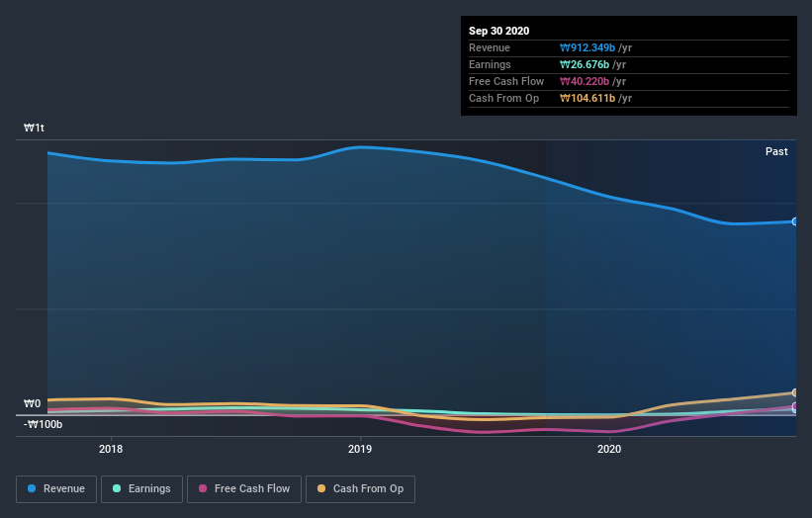Click the Sep 30 2020 tooltip date
Viewport: 812px width, 518px height.
pos(498,31)
